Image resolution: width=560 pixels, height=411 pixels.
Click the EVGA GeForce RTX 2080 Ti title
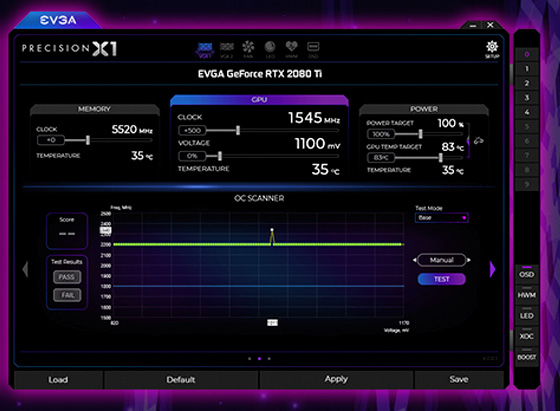point(260,74)
